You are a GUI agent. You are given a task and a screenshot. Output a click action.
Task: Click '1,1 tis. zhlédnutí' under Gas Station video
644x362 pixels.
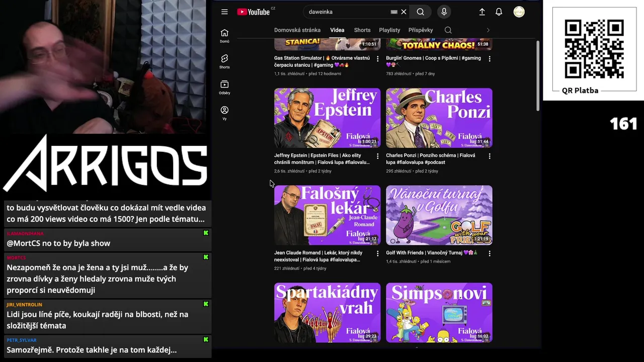coord(289,73)
